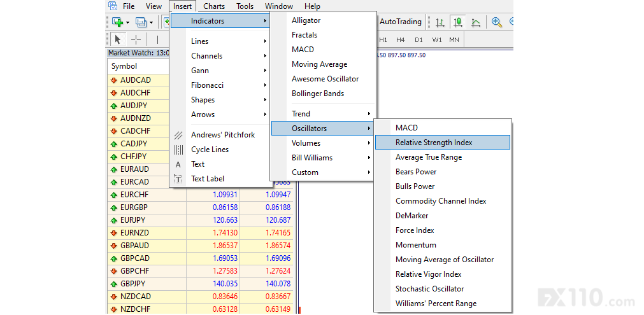Select the Cursor arrow tool
The width and height of the screenshot is (644, 315).
point(118,39)
